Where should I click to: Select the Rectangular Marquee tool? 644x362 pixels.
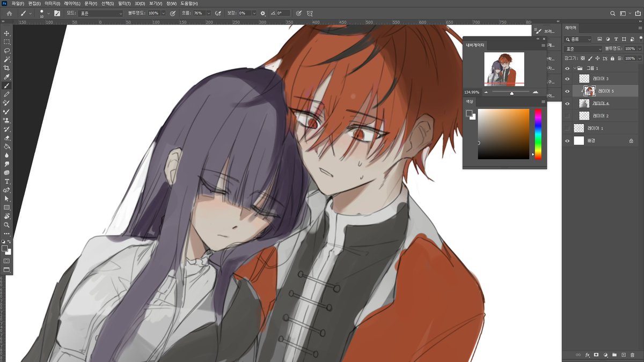(x=7, y=42)
